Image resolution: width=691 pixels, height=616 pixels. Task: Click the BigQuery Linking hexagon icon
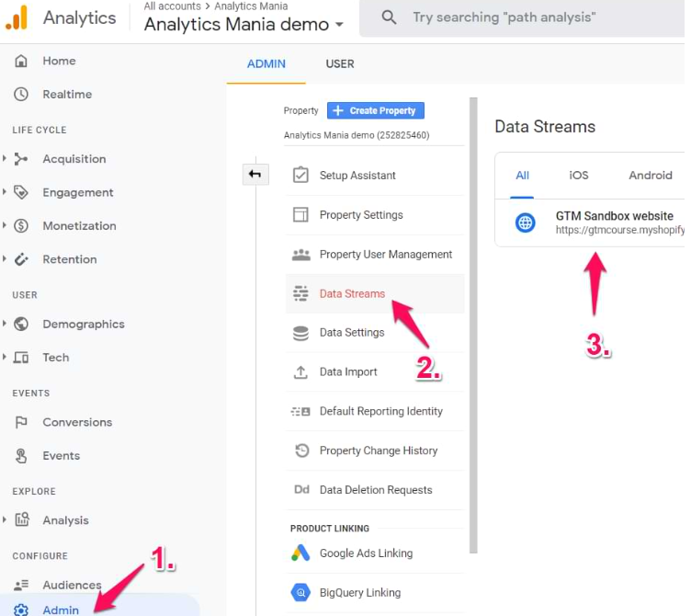point(300,593)
